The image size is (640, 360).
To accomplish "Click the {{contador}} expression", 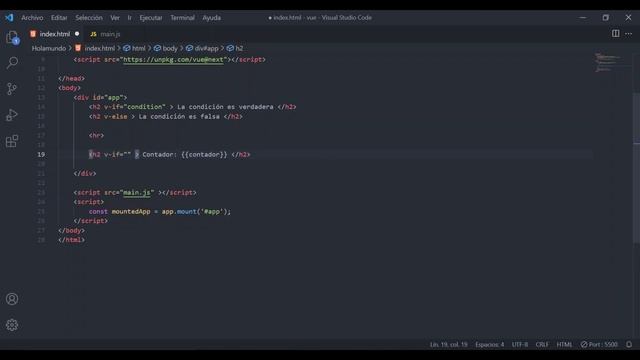I will [204, 155].
